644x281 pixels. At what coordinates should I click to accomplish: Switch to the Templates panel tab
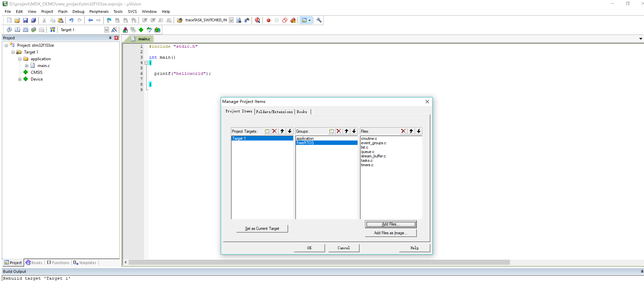pos(85,263)
